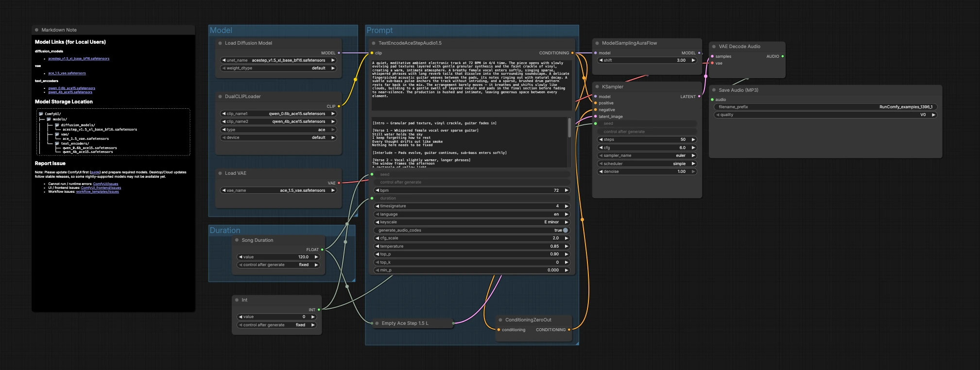Image resolution: width=980 pixels, height=370 pixels.
Task: Click the MODEL output port on Load Diffusion Model
Action: coord(339,53)
